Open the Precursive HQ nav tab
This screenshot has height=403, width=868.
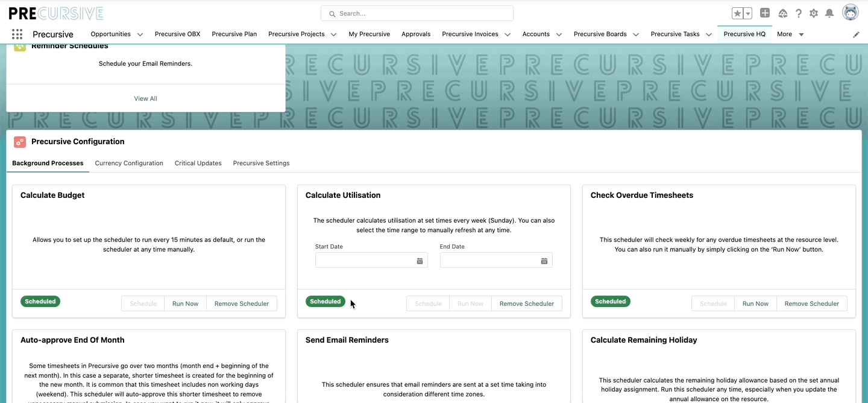[744, 34]
